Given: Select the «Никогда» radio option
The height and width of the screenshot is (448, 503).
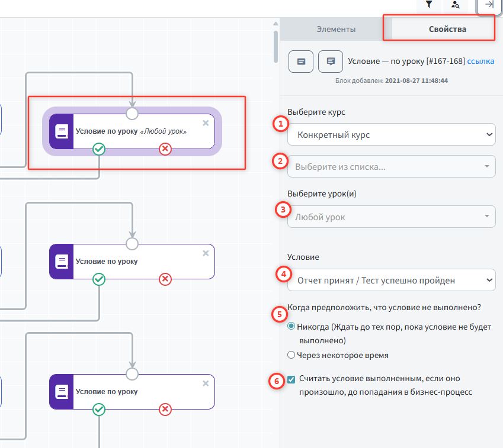Looking at the screenshot, I should [291, 327].
